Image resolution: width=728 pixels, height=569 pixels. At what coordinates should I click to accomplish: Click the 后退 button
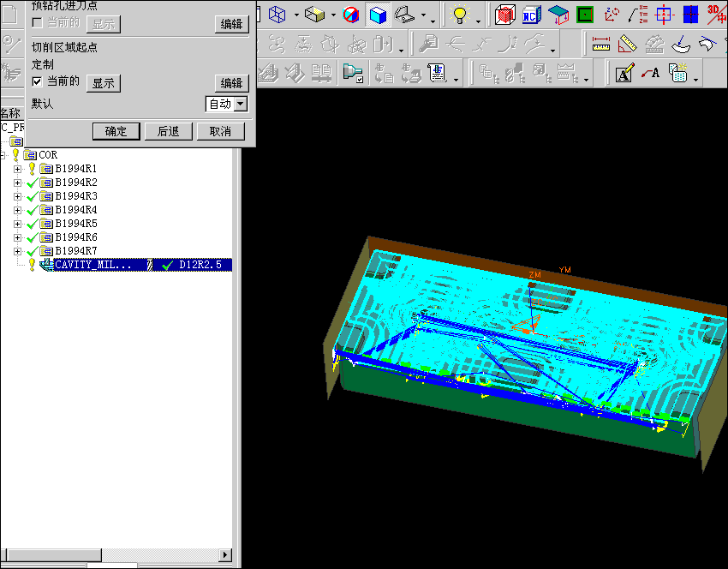point(168,131)
